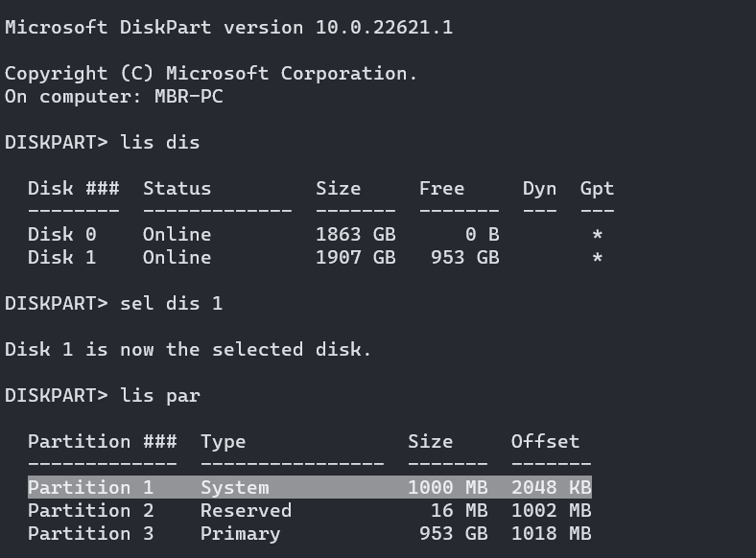Viewport: 756px width, 558px height.
Task: Click the 'Partition 2' label
Action: pyautogui.click(x=90, y=511)
